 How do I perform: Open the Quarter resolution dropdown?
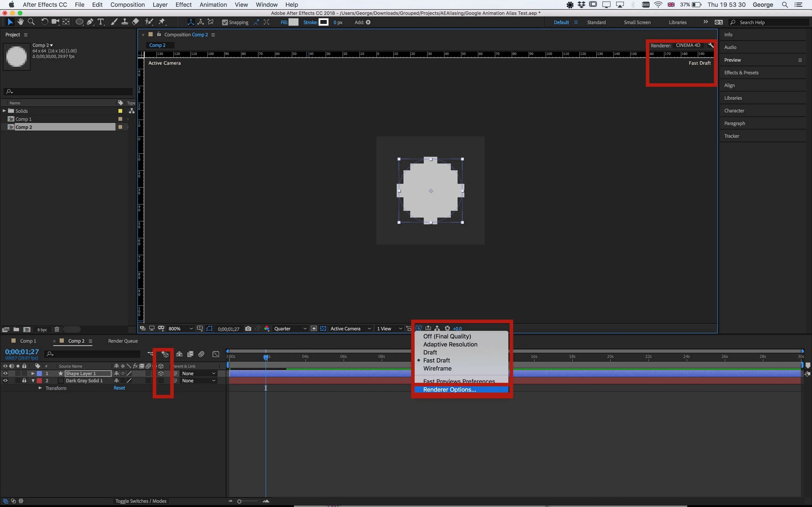coord(289,329)
